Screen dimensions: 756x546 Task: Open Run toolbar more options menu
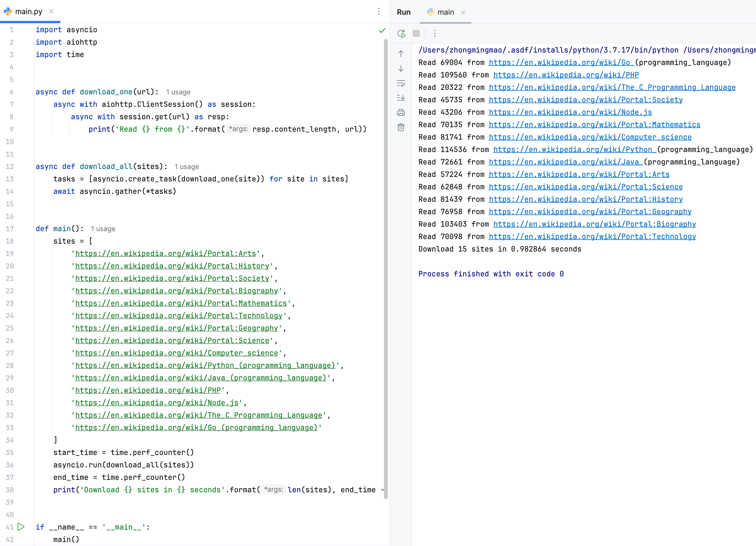435,33
